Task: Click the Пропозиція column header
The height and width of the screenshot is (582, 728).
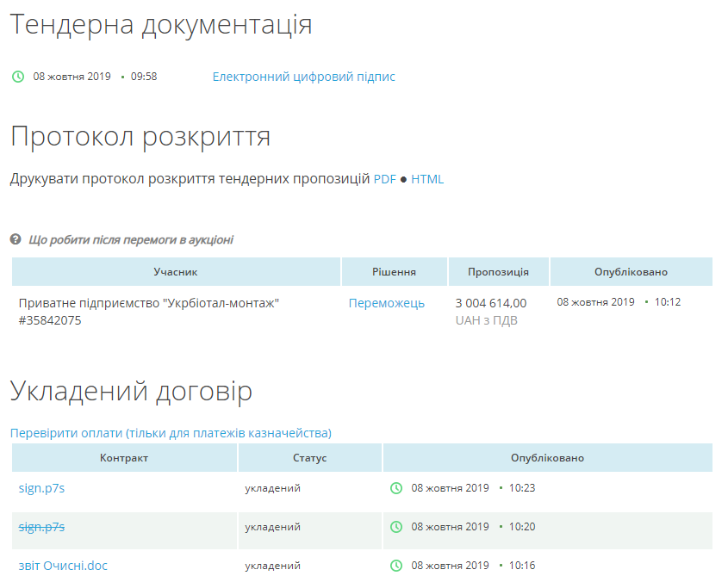Action: pos(498,272)
